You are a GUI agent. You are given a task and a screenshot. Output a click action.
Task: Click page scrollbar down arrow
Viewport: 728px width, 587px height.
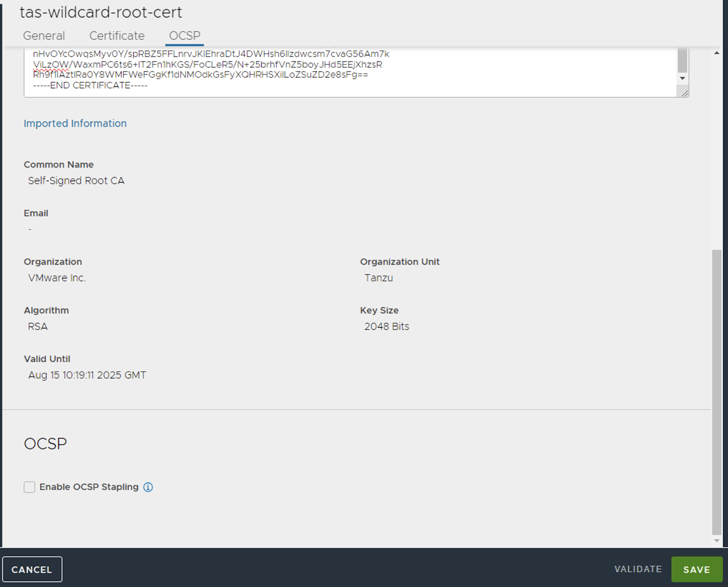[x=717, y=541]
